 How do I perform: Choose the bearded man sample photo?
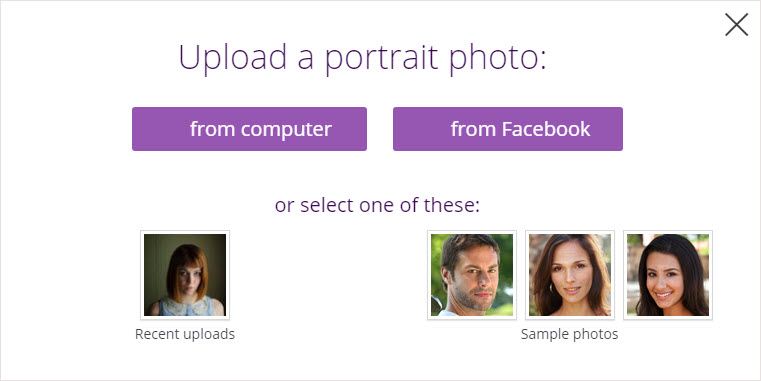[x=472, y=275]
